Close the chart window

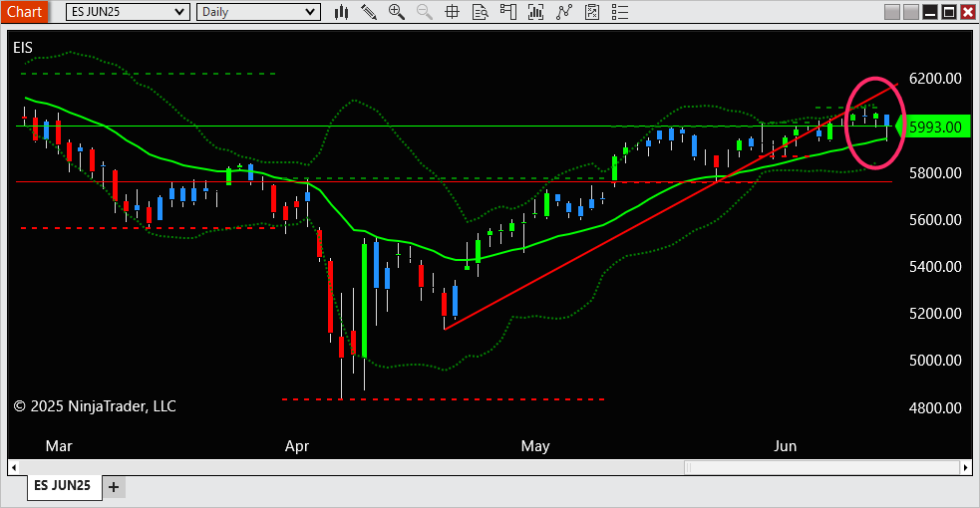coord(967,12)
